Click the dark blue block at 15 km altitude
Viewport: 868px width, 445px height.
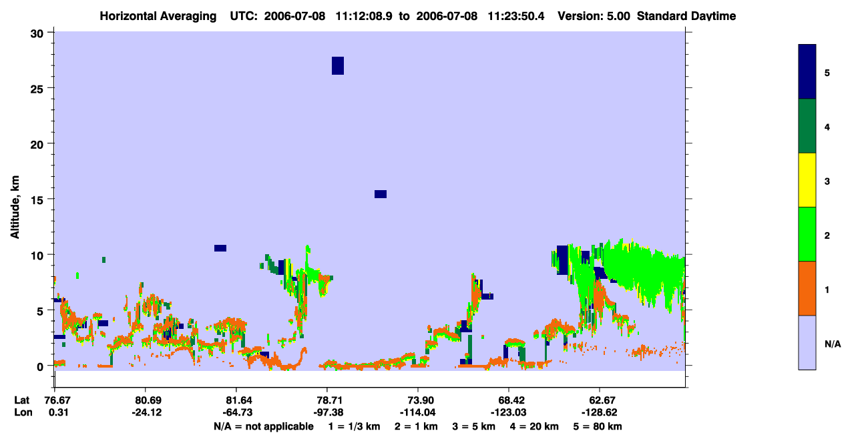[381, 194]
